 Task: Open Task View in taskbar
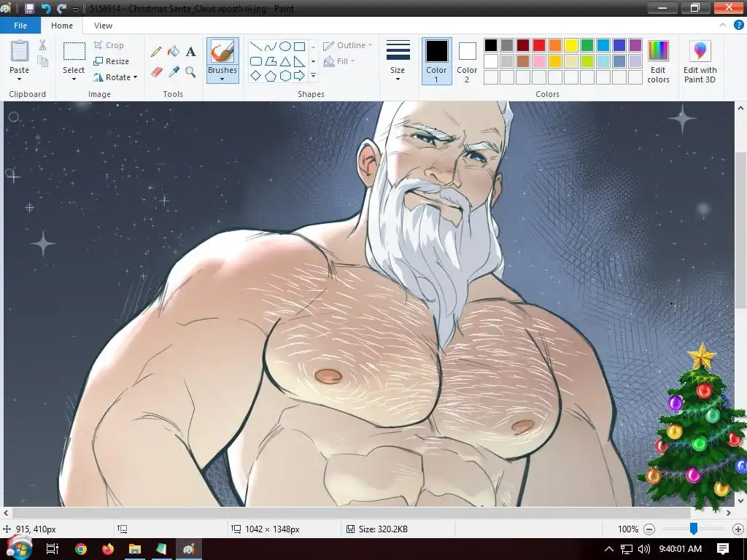point(52,549)
